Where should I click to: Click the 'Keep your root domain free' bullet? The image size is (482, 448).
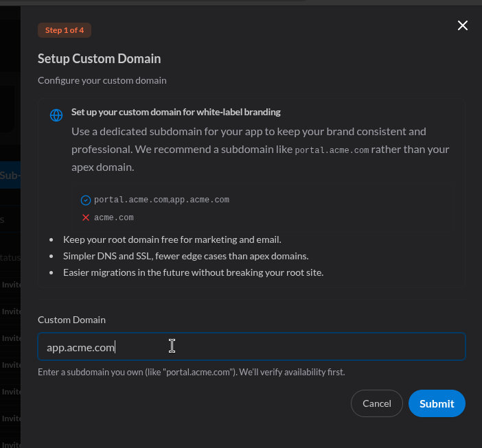point(172,239)
